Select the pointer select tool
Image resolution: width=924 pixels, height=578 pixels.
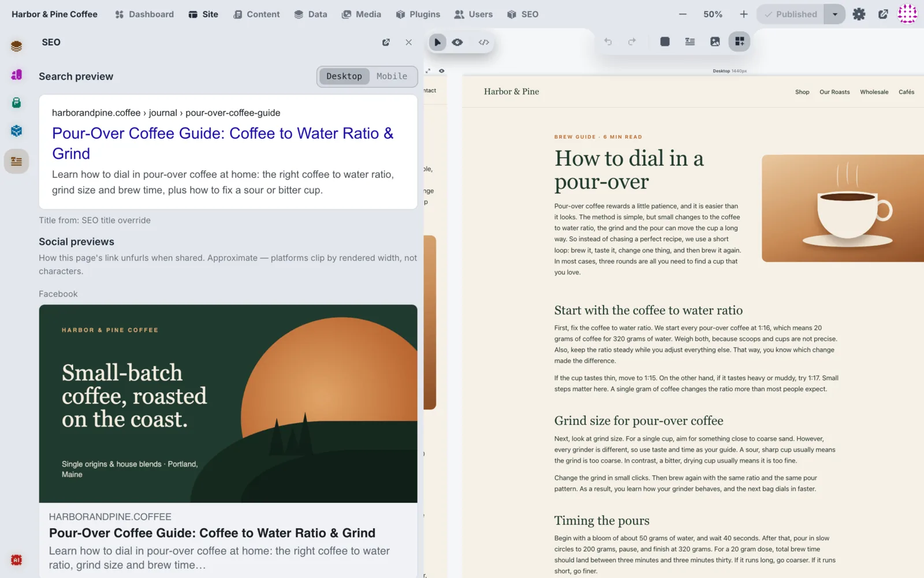click(x=437, y=42)
